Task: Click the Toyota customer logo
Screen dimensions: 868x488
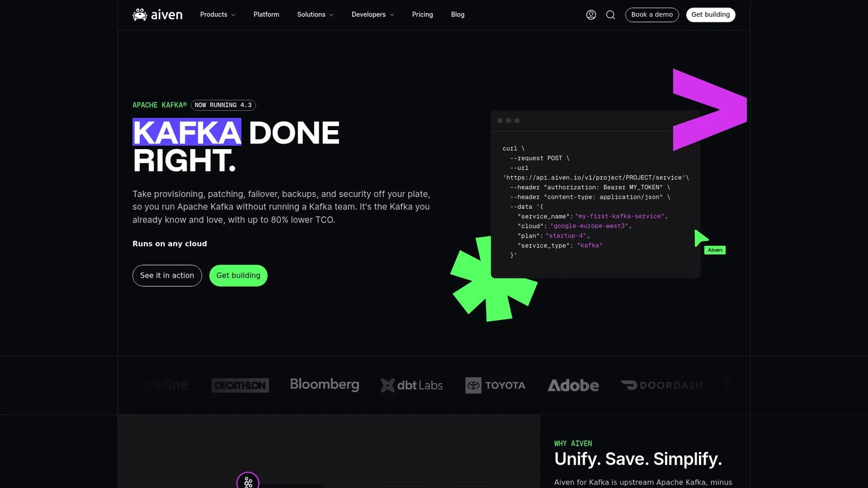Action: coord(495,385)
